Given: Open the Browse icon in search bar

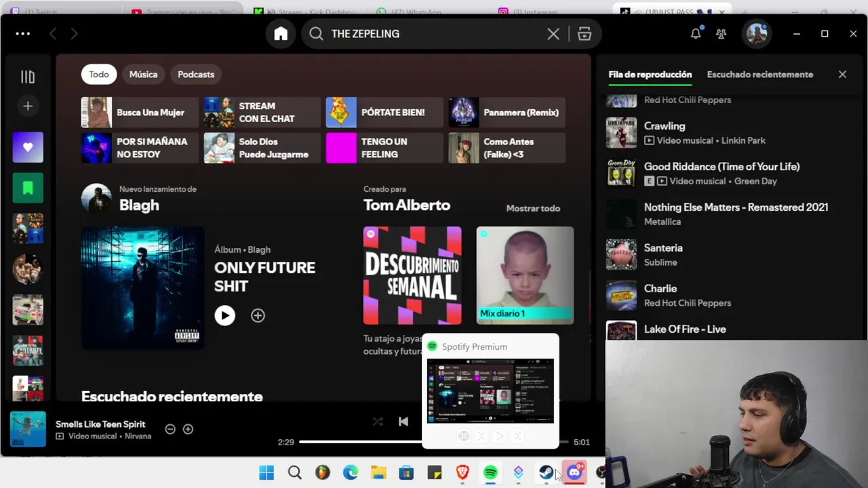Looking at the screenshot, I should [x=584, y=34].
